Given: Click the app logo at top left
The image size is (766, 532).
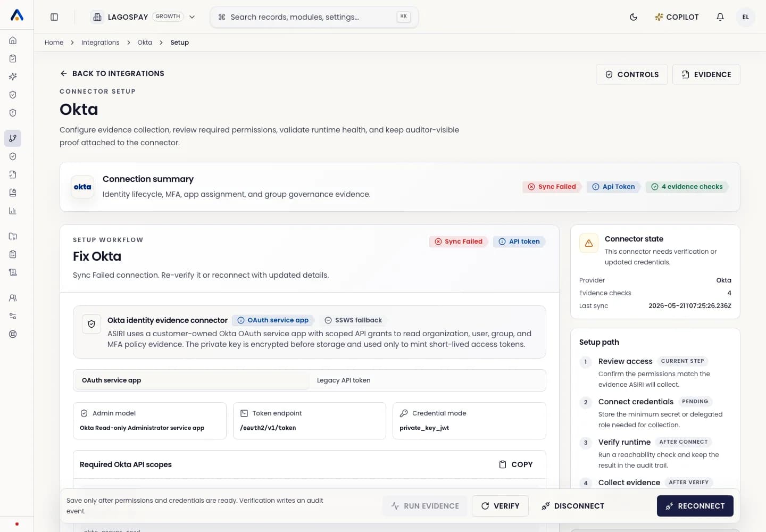Looking at the screenshot, I should [x=17, y=15].
